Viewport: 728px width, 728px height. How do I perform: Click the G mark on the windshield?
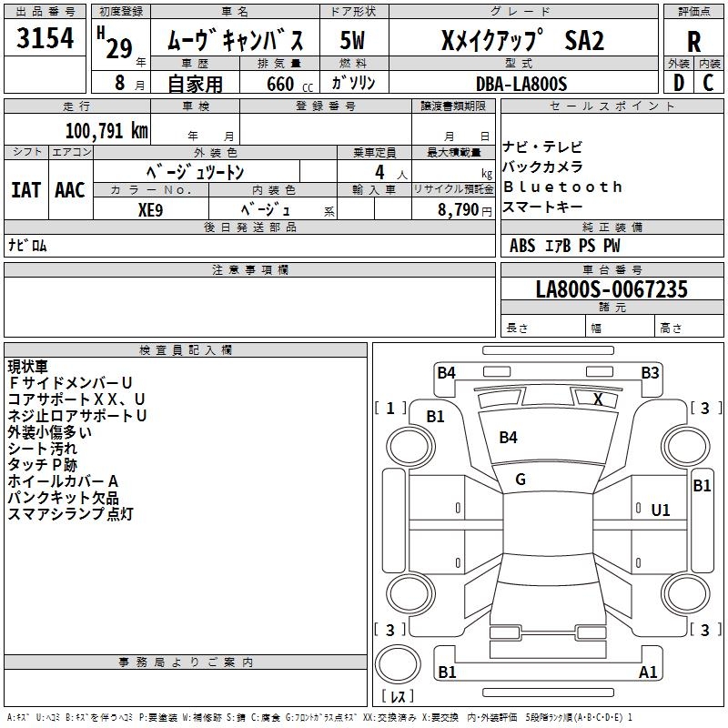pyautogui.click(x=521, y=480)
